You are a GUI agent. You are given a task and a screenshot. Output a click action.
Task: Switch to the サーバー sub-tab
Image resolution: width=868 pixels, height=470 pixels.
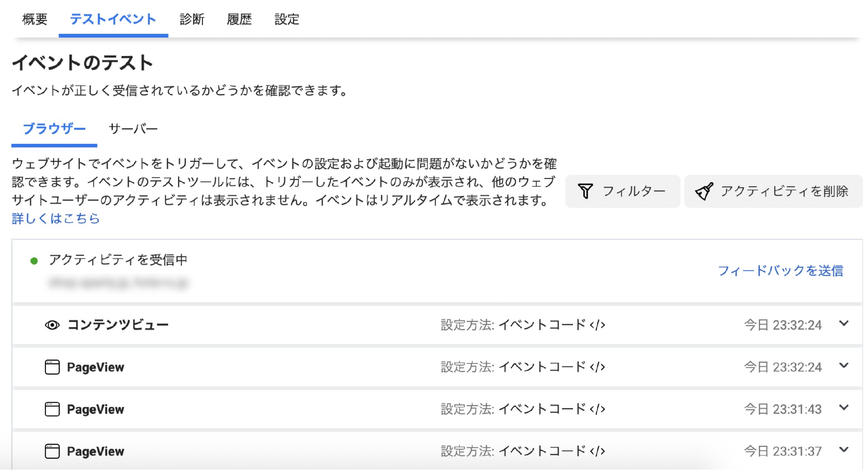click(x=133, y=129)
